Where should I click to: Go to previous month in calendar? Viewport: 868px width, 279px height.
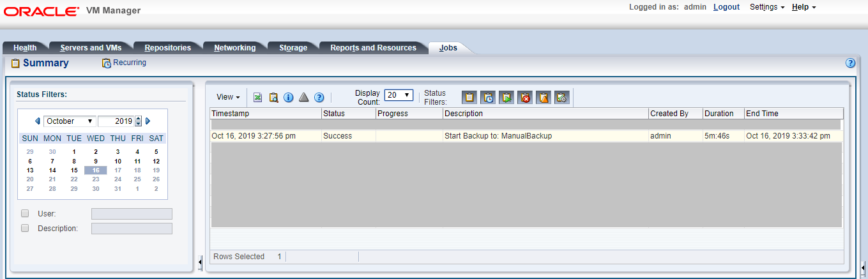(37, 121)
